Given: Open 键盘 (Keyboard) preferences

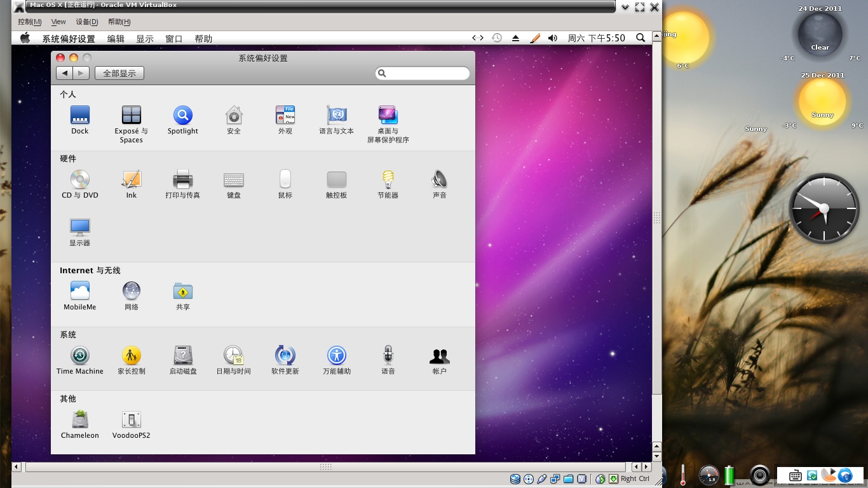Looking at the screenshot, I should pyautogui.click(x=234, y=184).
